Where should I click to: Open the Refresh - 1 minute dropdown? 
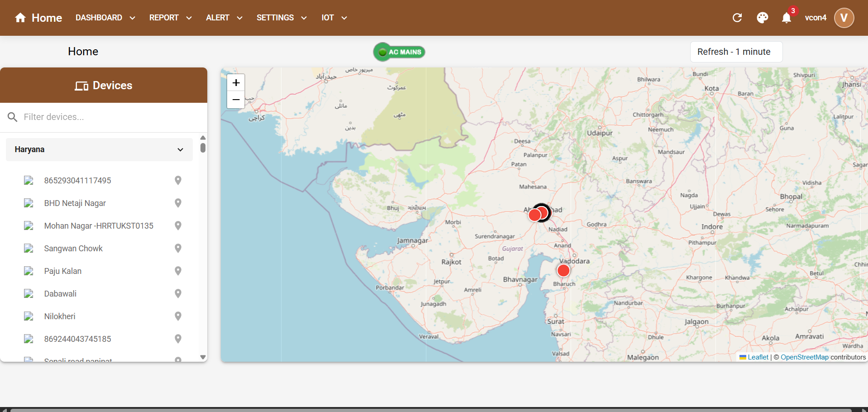(736, 52)
